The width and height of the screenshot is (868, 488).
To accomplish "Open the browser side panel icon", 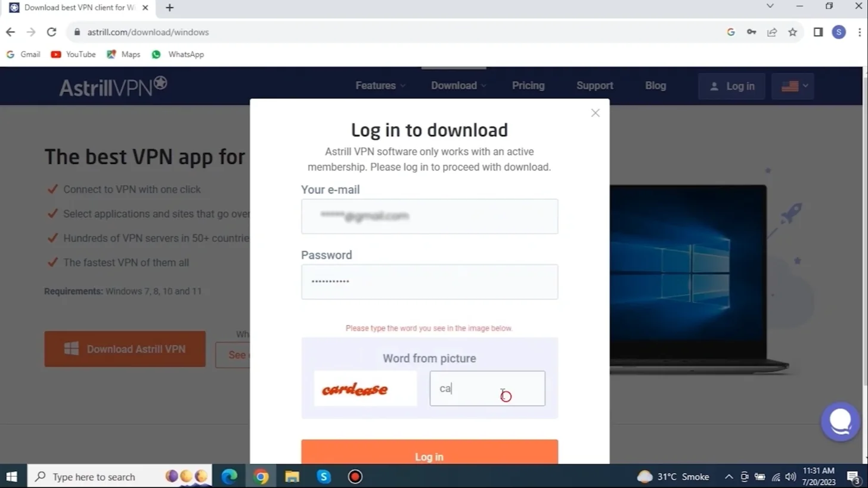I will [x=818, y=32].
